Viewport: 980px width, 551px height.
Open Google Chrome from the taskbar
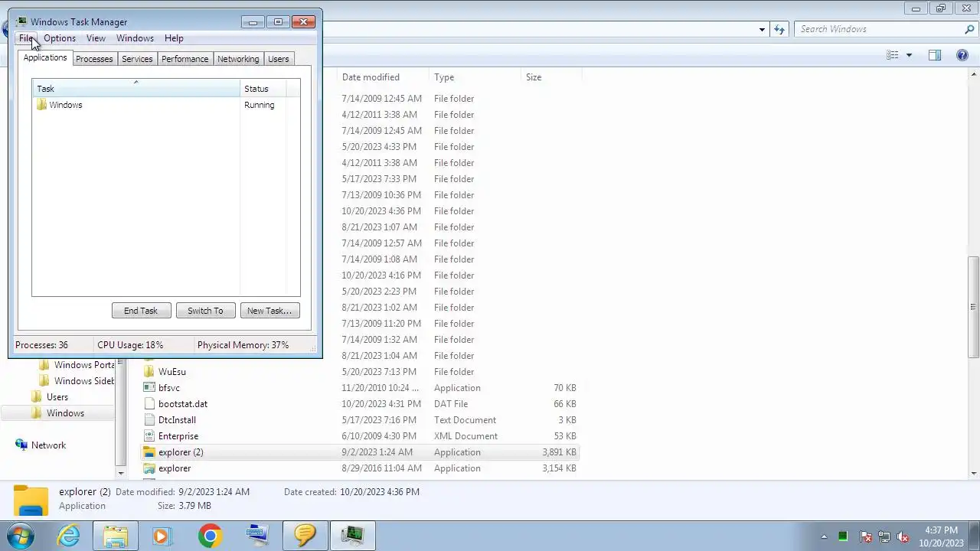210,536
